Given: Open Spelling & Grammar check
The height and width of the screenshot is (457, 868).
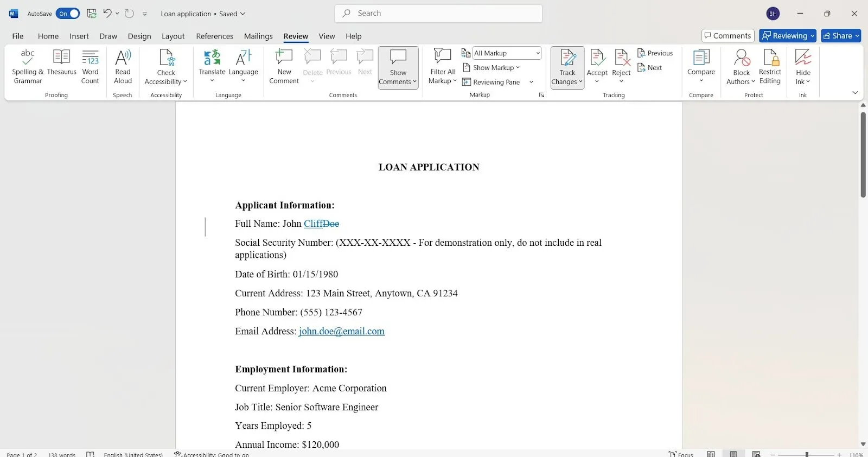Looking at the screenshot, I should (28, 67).
